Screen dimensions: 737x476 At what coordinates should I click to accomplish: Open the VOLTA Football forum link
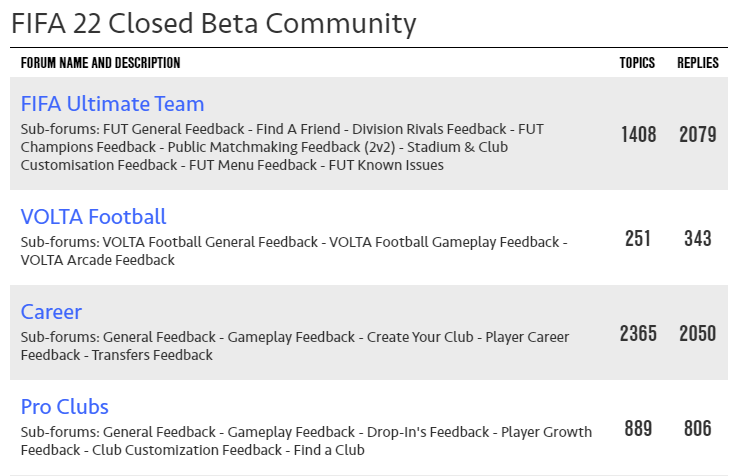[93, 217]
